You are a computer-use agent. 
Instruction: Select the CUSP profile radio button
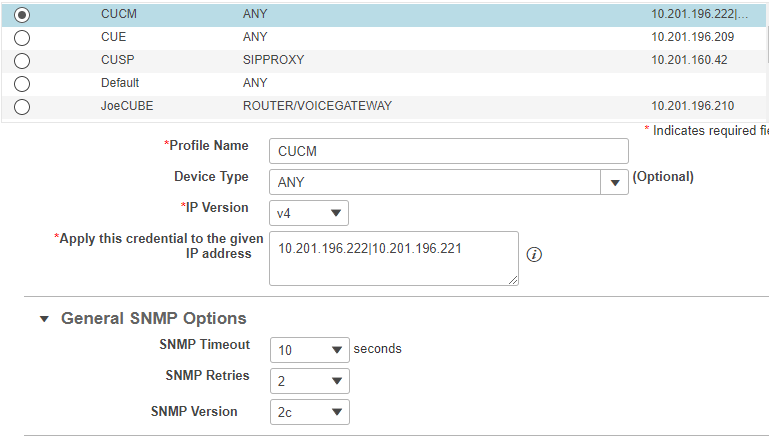coord(22,61)
